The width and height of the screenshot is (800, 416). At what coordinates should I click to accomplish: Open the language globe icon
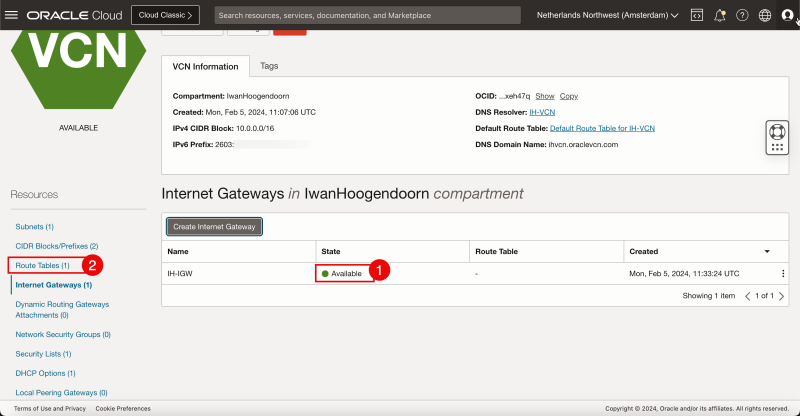tap(765, 15)
